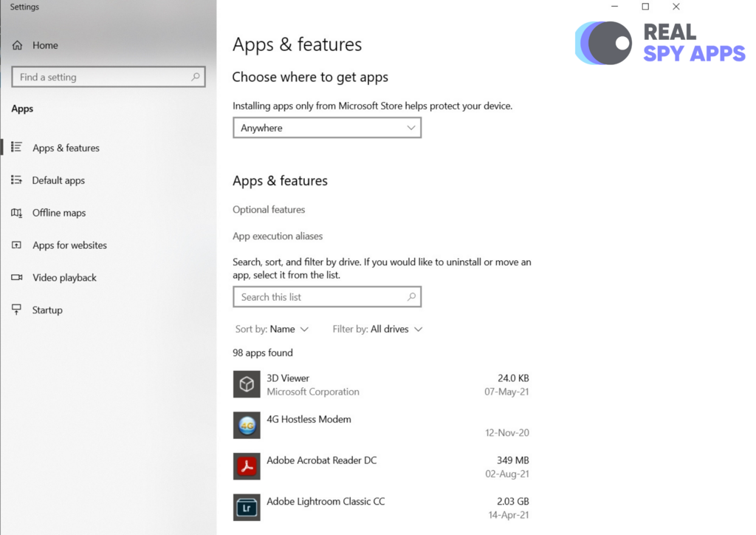Click the Adobe Acrobat Reader DC icon

pyautogui.click(x=247, y=466)
